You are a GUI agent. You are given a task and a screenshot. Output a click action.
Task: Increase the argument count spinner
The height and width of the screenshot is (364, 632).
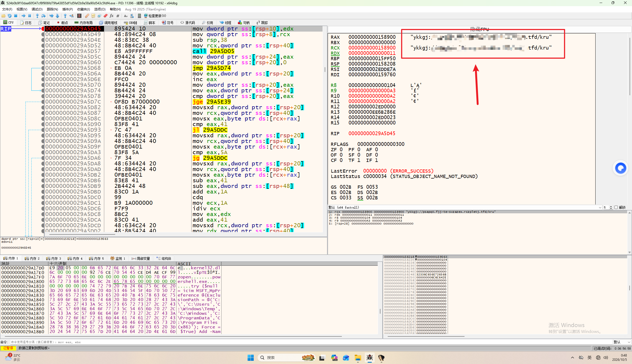click(611, 206)
